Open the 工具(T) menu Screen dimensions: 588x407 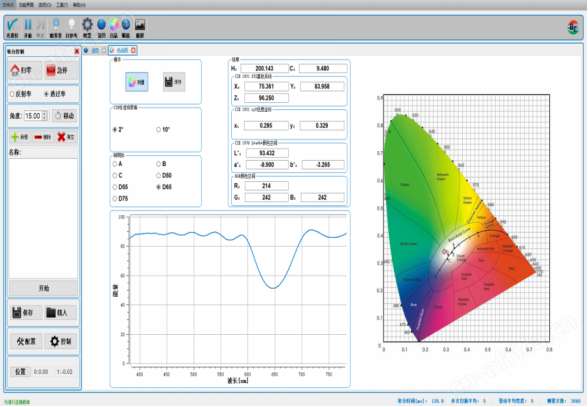click(62, 5)
